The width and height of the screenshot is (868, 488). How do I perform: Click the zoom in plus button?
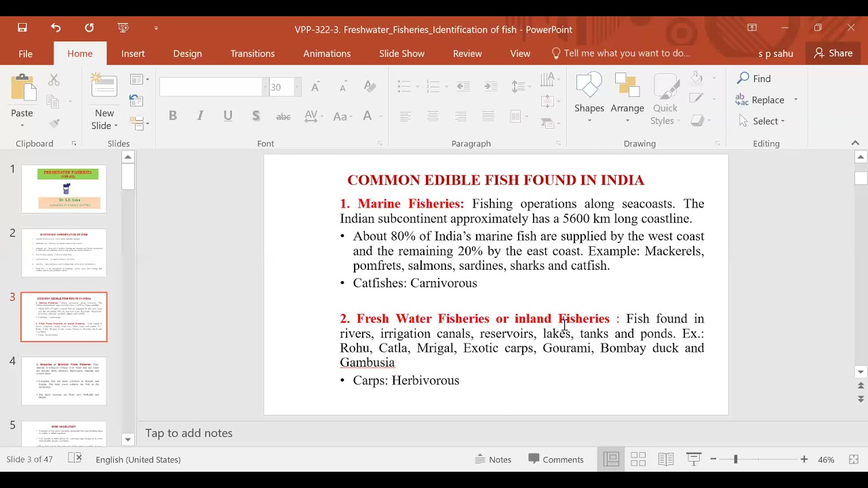[x=804, y=459]
